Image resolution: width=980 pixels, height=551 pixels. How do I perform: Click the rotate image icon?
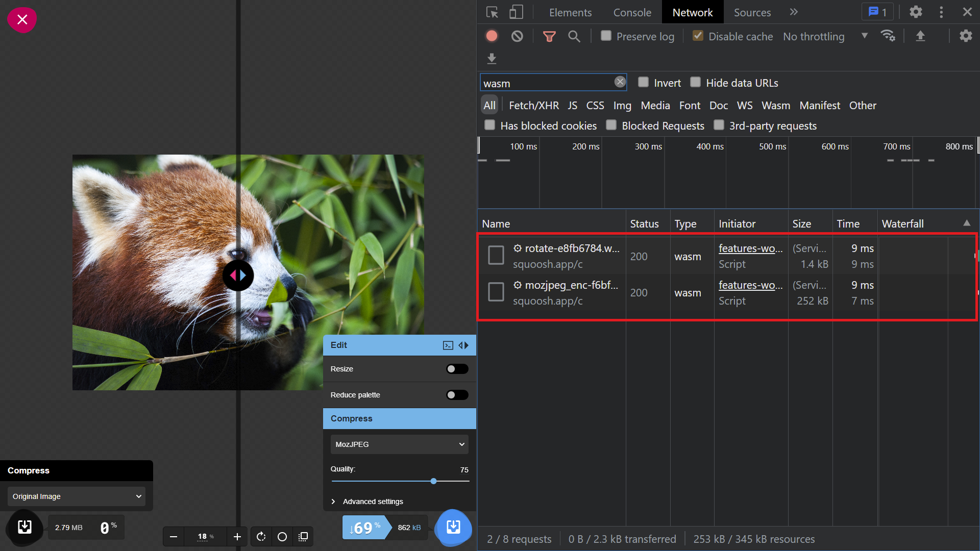pos(261,537)
